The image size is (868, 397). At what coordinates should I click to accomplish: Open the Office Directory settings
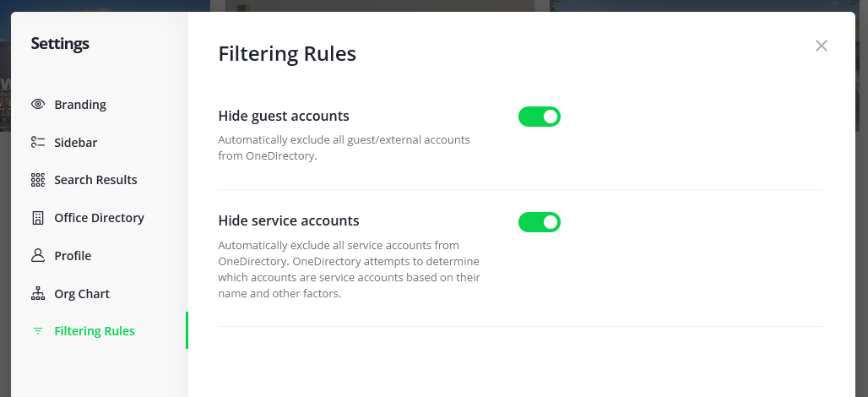[99, 218]
